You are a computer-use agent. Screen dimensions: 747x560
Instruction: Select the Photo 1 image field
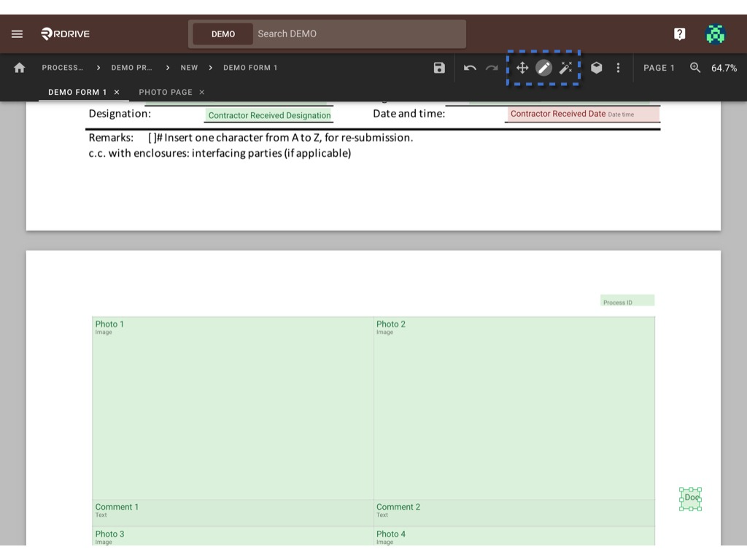(x=233, y=408)
